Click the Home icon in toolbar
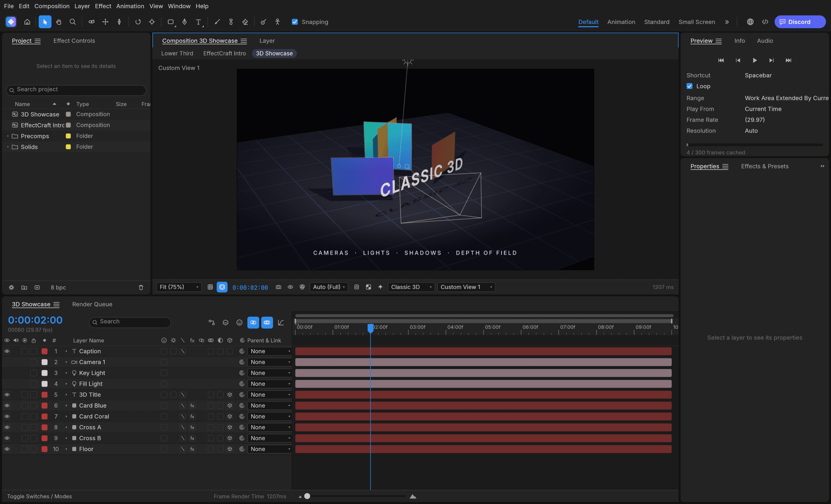This screenshot has width=831, height=504. 27,22
